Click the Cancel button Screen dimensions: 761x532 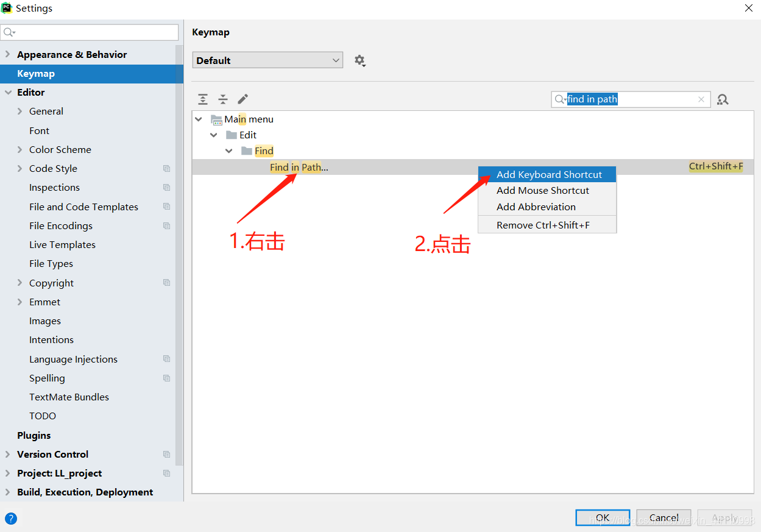[x=664, y=518]
